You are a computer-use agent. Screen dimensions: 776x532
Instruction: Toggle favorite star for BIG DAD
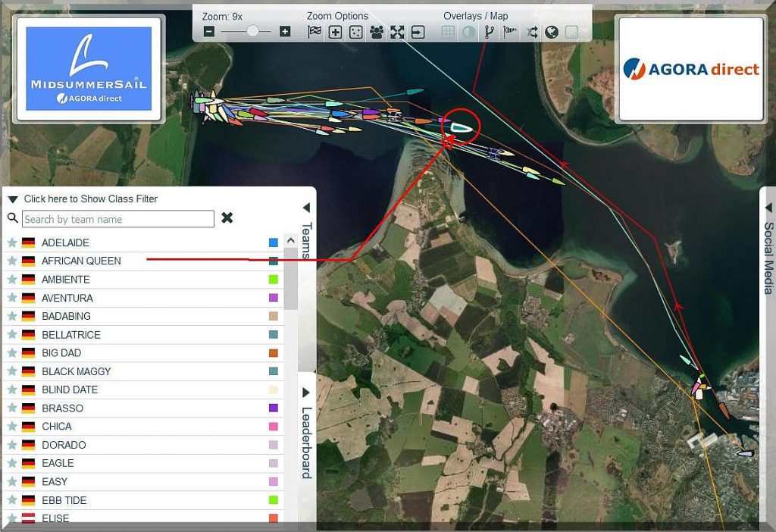click(x=12, y=353)
